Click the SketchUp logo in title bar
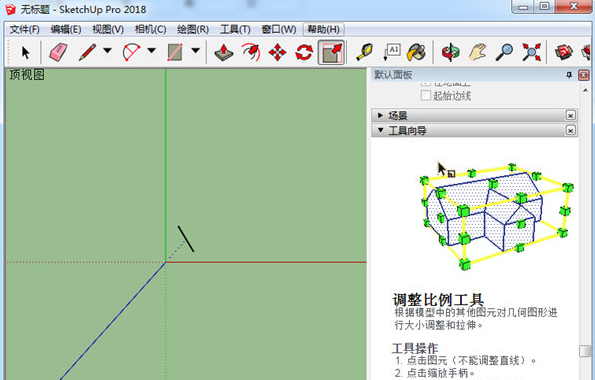This screenshot has height=380, width=595. point(10,9)
